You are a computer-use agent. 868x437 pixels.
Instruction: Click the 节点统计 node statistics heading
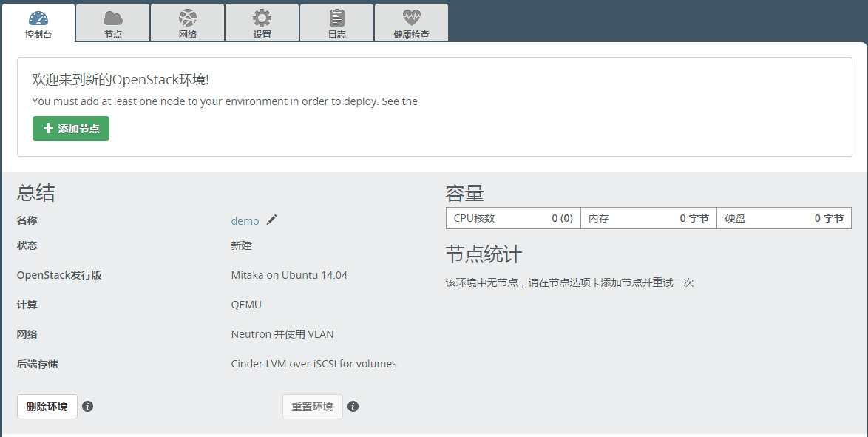pos(484,255)
